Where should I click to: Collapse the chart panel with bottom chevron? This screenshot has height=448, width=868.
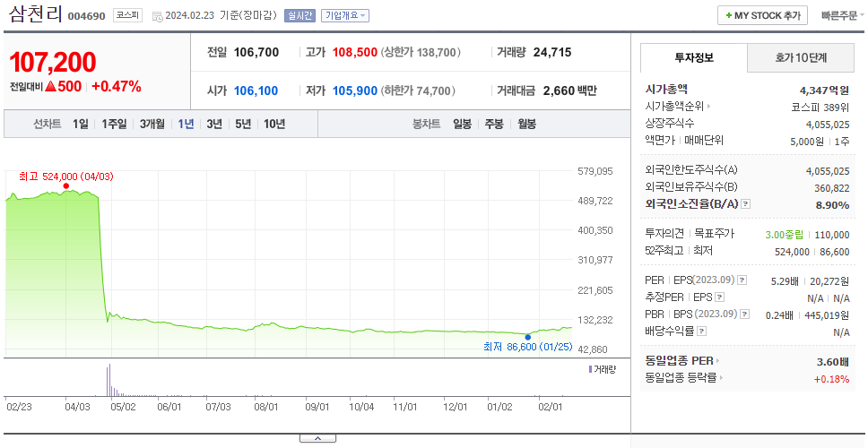click(317, 438)
